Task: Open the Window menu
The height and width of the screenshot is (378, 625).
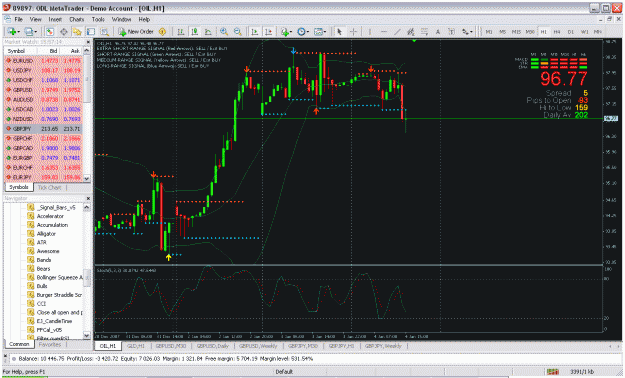Action: pos(121,19)
